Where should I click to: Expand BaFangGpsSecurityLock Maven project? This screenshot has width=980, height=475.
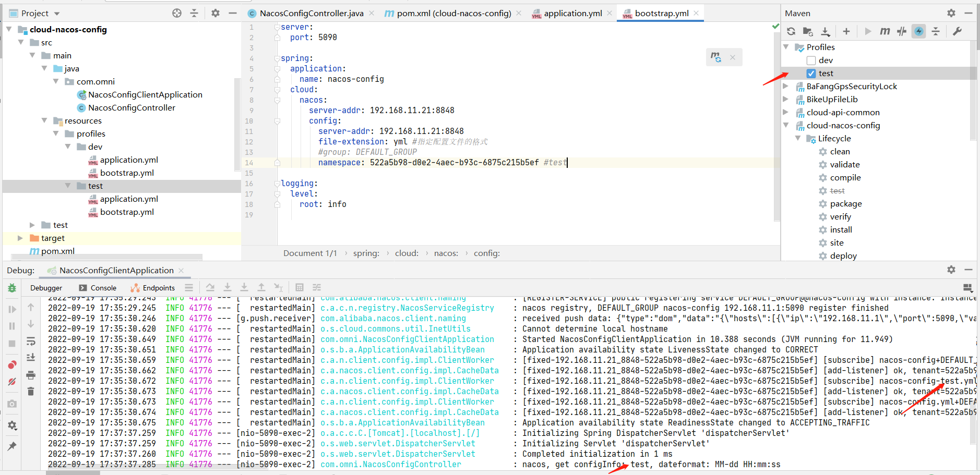(x=786, y=87)
